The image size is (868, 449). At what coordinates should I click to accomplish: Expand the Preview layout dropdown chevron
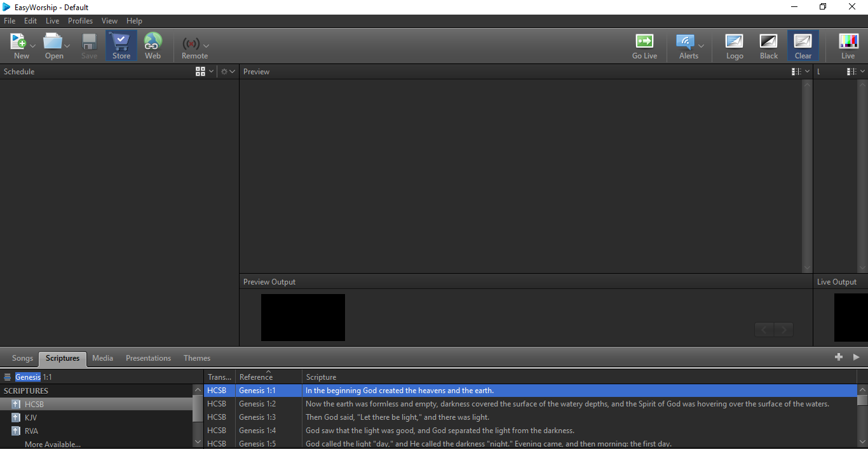tap(808, 72)
